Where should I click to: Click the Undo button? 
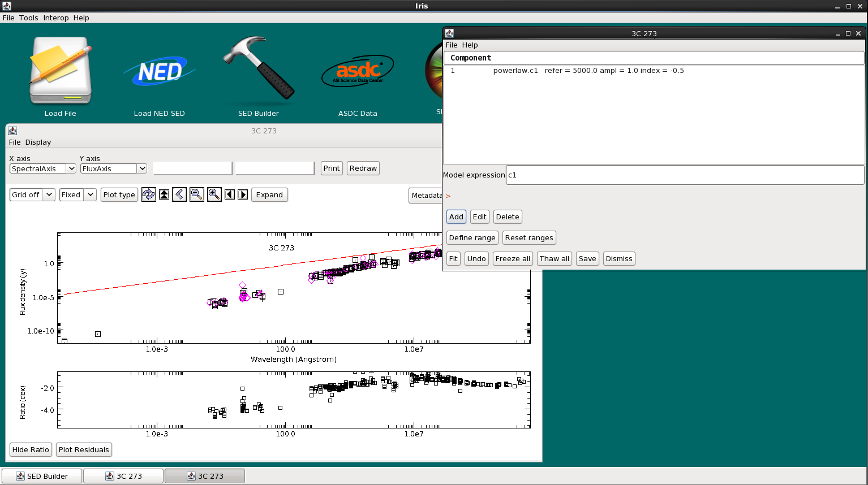point(476,258)
